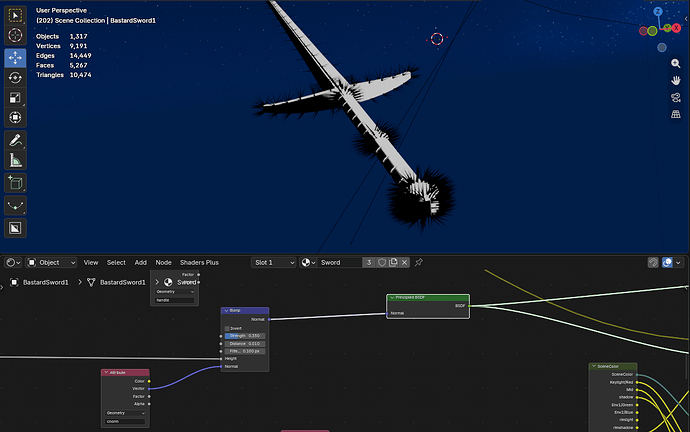Screen dimensions: 690x432
Task: Activate the 3D Cursor tool
Action: [x=15, y=35]
